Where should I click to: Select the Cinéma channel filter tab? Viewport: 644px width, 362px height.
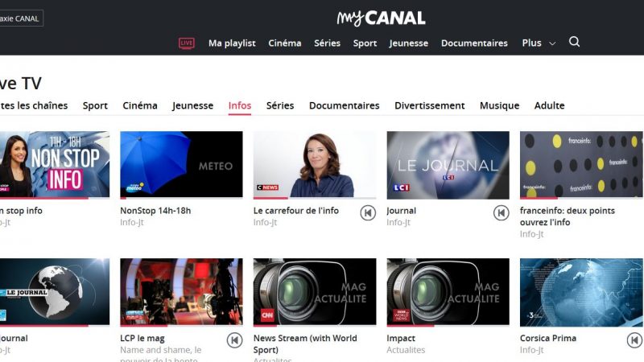point(140,105)
